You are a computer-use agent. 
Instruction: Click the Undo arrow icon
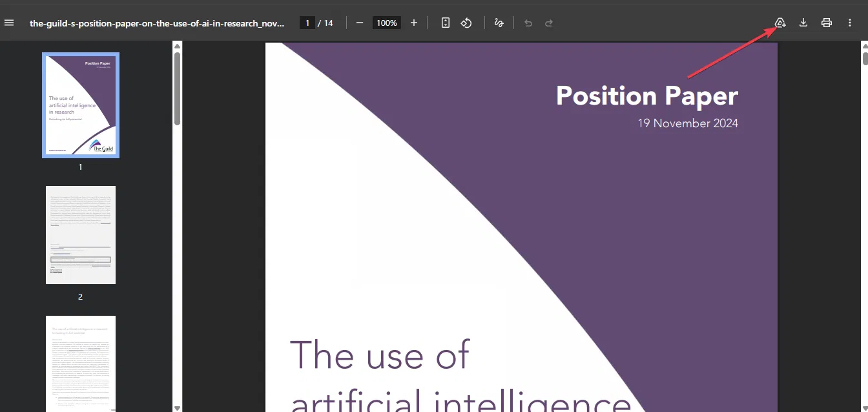pos(528,23)
